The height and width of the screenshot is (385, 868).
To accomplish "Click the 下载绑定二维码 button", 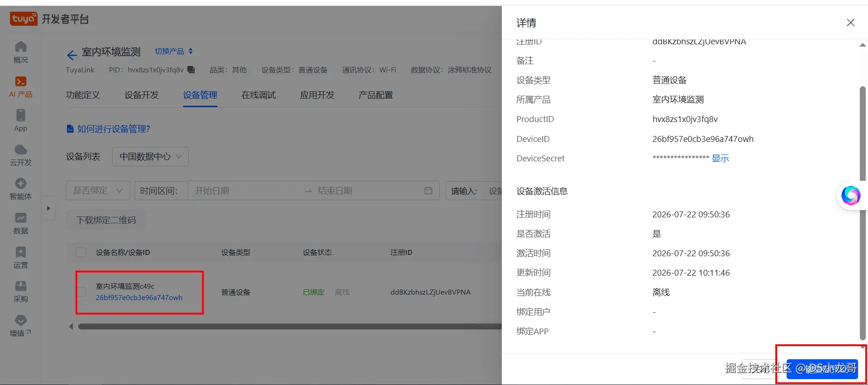I will point(106,220).
